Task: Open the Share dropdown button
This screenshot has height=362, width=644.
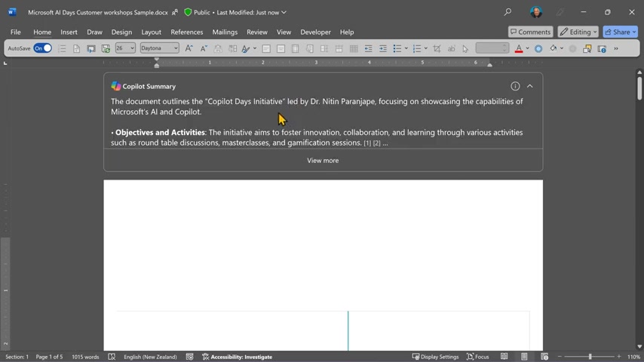Action: 620,32
